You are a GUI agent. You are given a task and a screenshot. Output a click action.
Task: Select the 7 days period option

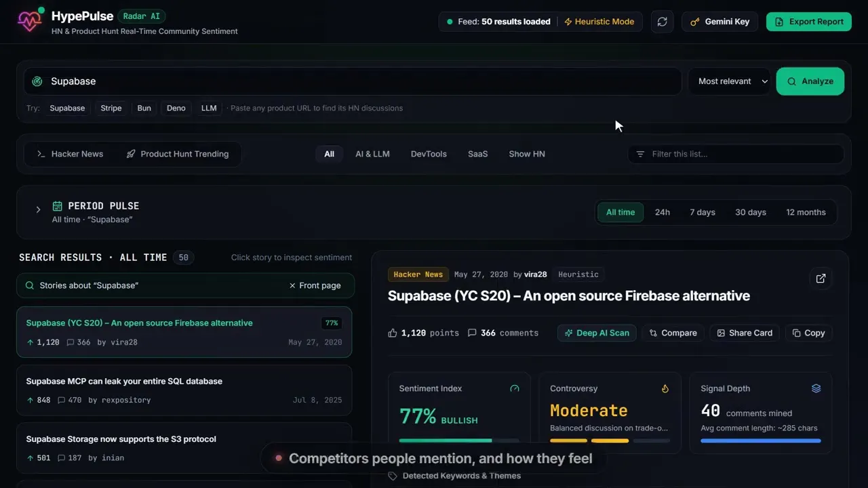tap(703, 212)
